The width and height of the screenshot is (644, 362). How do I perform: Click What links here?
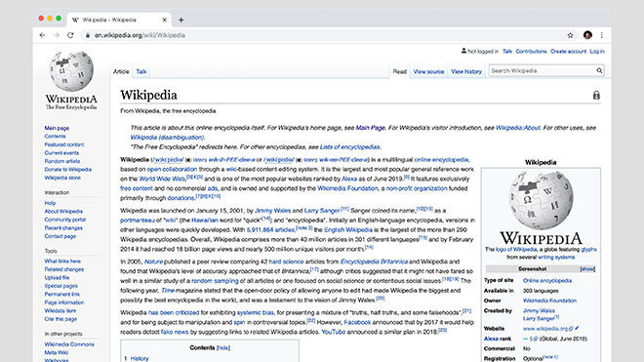(x=62, y=261)
